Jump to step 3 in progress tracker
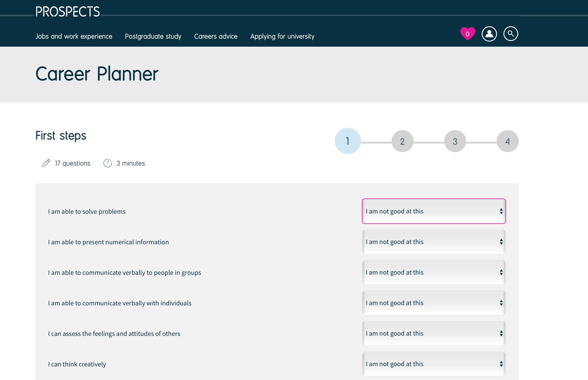The image size is (588, 380). point(455,141)
